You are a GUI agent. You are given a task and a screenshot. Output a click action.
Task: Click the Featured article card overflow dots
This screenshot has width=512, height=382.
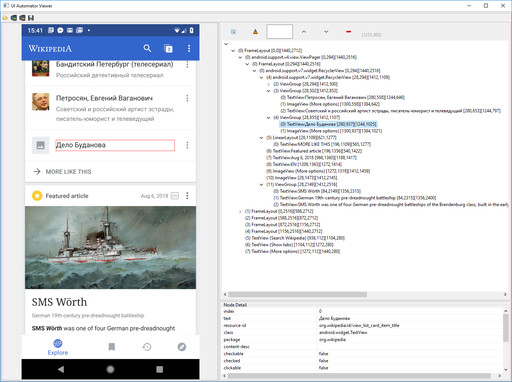coord(187,196)
